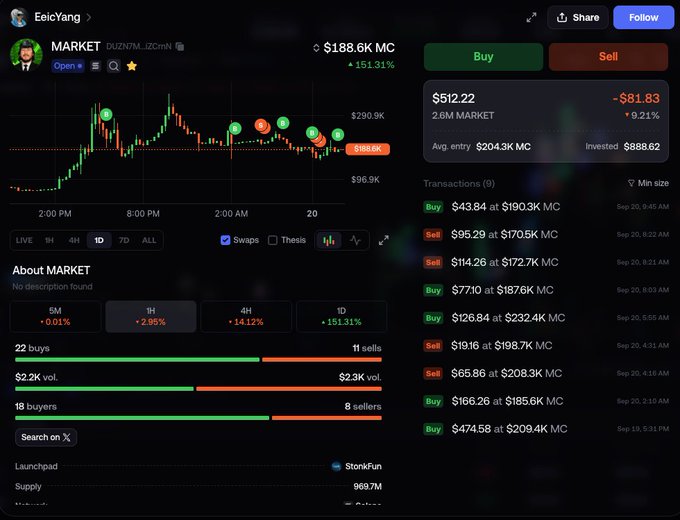
Task: Click the Supply 969.7M value
Action: click(x=367, y=487)
